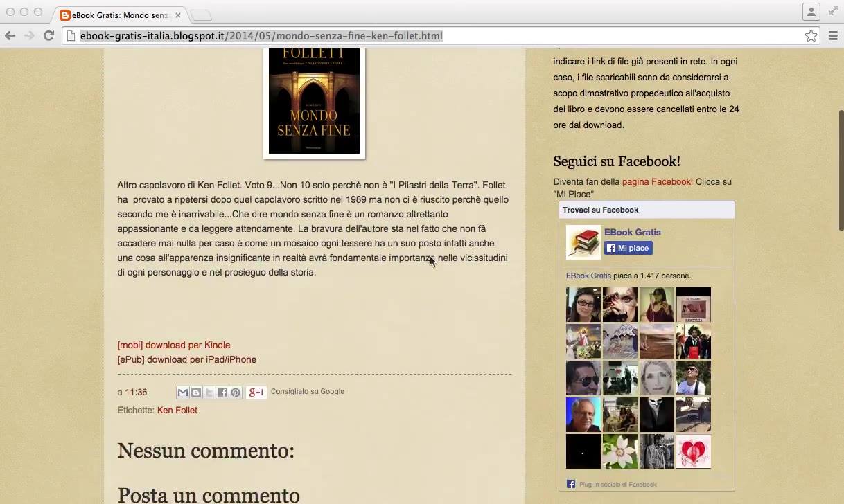Share post with BlogThis icon
Screen dimensions: 844x504
196,393
